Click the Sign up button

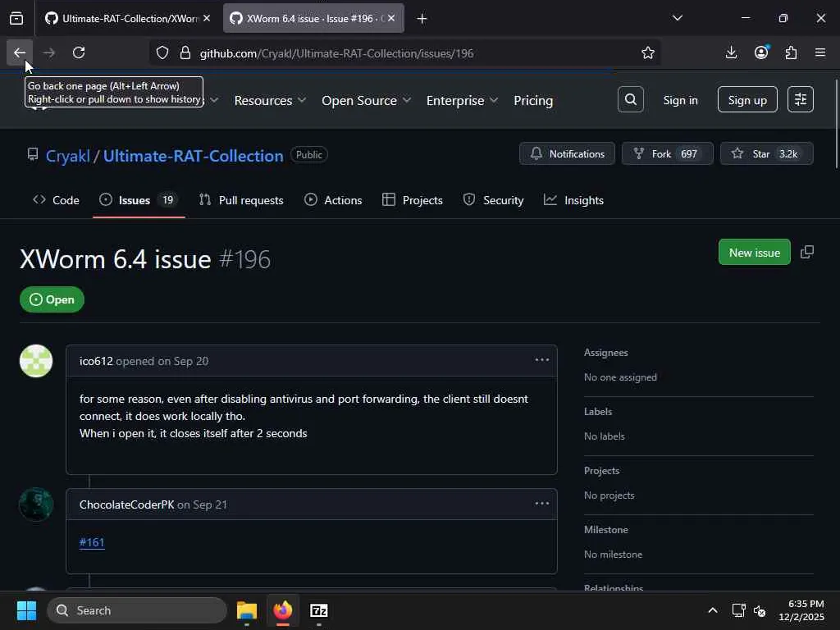747,99
